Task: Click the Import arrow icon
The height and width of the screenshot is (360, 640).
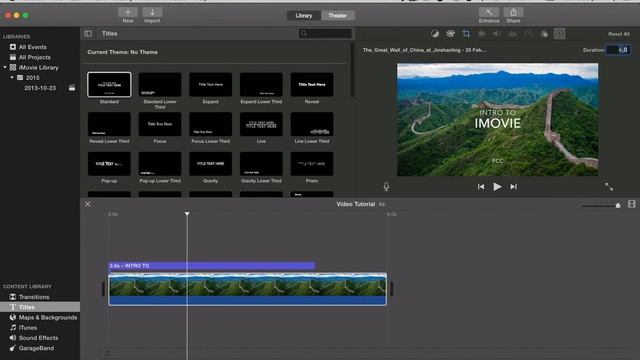Action: 152,12
